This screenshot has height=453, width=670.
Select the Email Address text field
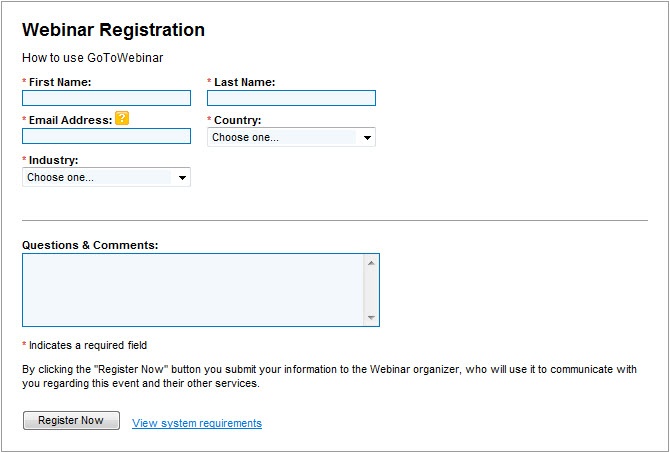106,136
